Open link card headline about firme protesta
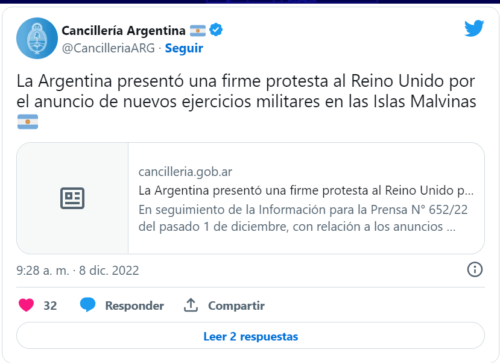The image size is (500, 364). [x=306, y=191]
